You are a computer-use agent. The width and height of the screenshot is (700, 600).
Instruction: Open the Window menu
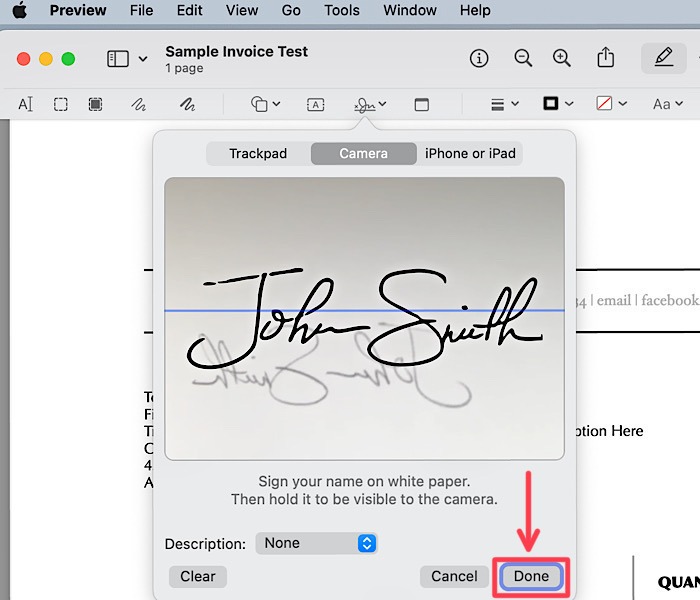pos(409,10)
